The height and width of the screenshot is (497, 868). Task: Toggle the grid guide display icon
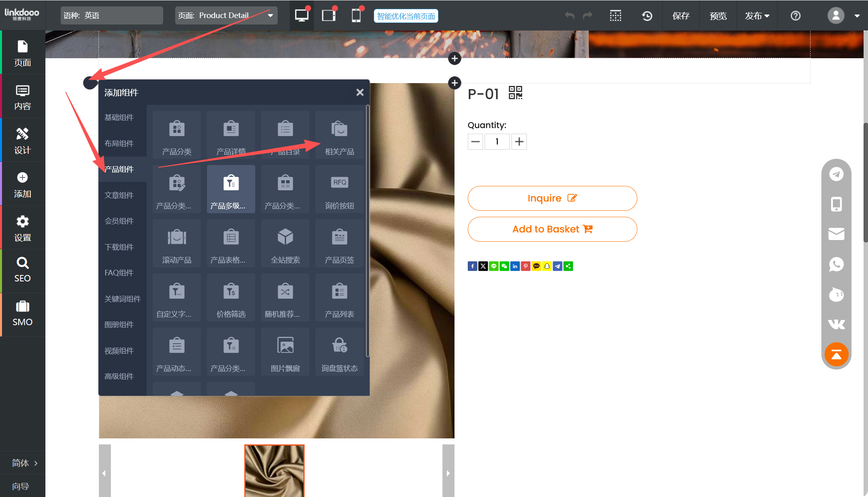[615, 16]
